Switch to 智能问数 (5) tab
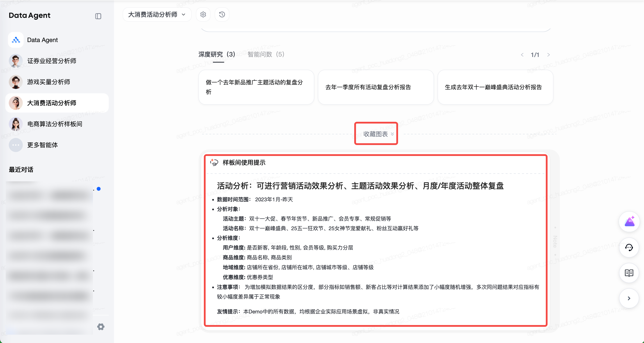Screen dimensions: 644x343 pyautogui.click(x=266, y=54)
